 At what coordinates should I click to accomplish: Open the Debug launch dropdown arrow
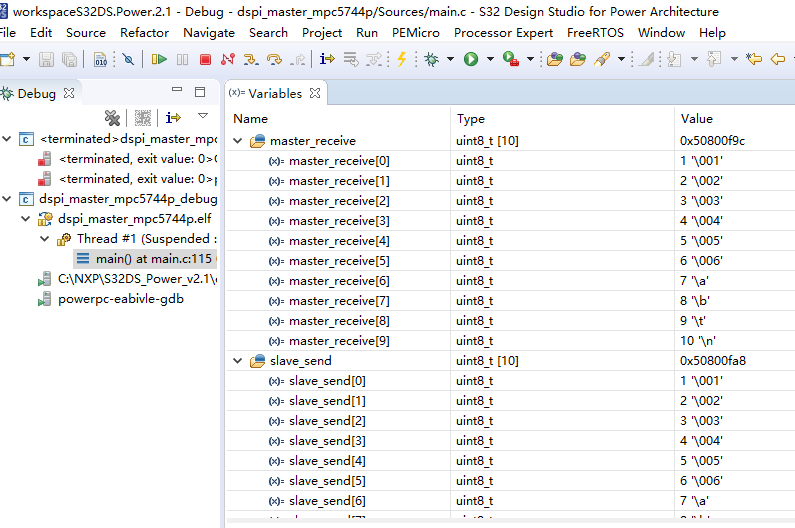point(450,59)
